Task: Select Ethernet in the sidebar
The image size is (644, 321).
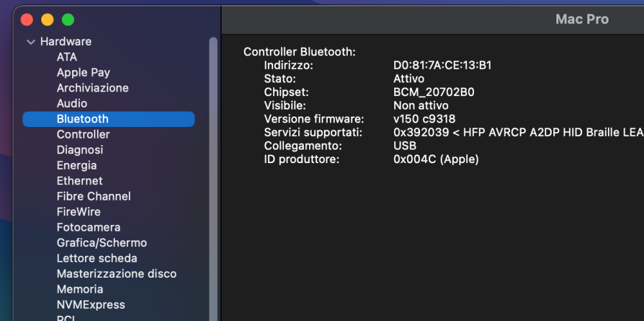Action: pyautogui.click(x=80, y=181)
